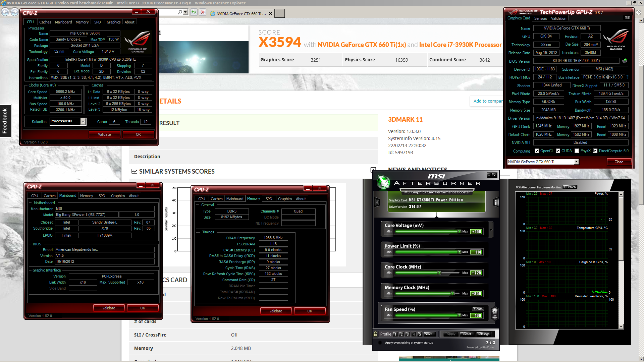This screenshot has width=644, height=362.
Task: Toggle Apply overclocking at system startup
Action: point(380,343)
